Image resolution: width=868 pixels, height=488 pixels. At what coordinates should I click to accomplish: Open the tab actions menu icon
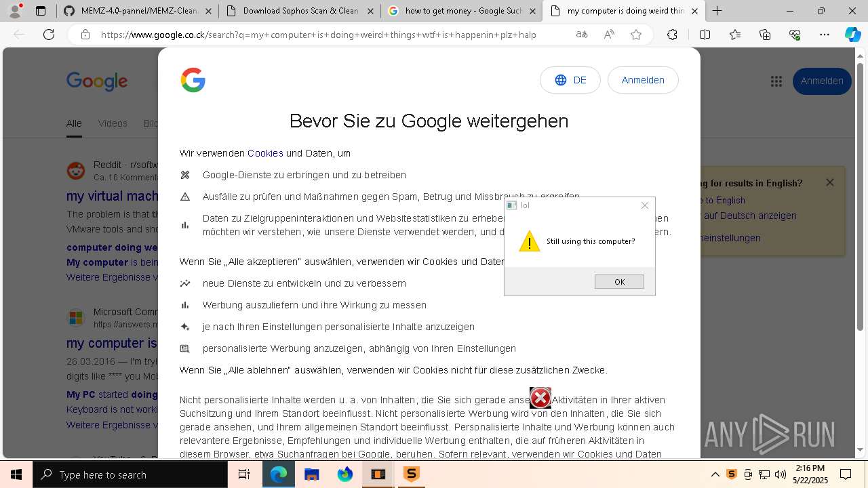point(41,11)
